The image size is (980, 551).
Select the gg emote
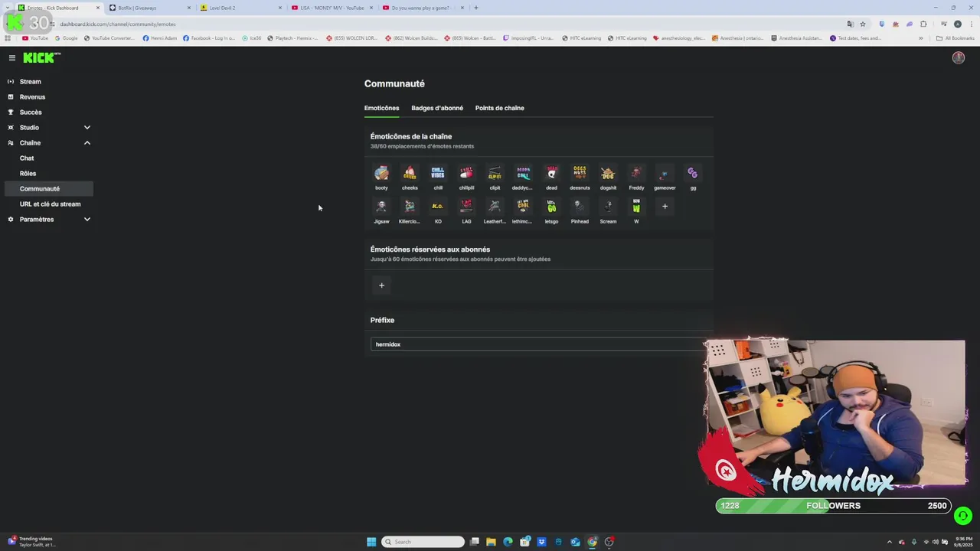(693, 173)
